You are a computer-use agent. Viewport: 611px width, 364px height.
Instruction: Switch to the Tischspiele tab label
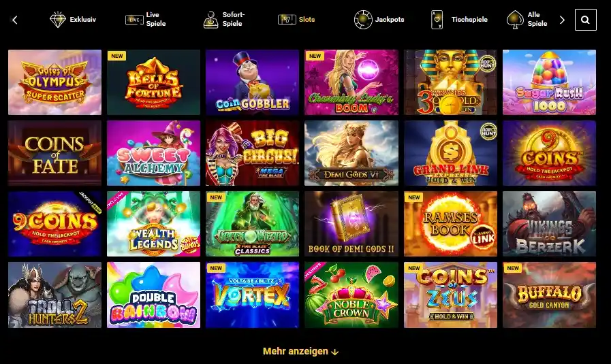click(x=469, y=20)
